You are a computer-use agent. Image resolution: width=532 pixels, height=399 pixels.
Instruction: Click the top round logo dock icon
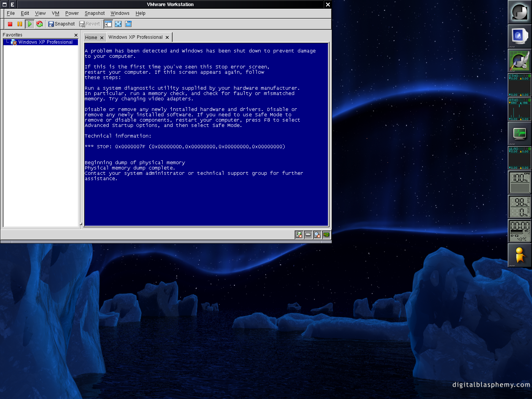(x=520, y=12)
